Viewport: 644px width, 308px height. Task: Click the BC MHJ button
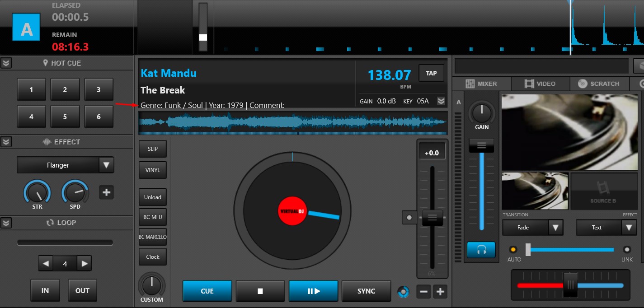pos(153,217)
